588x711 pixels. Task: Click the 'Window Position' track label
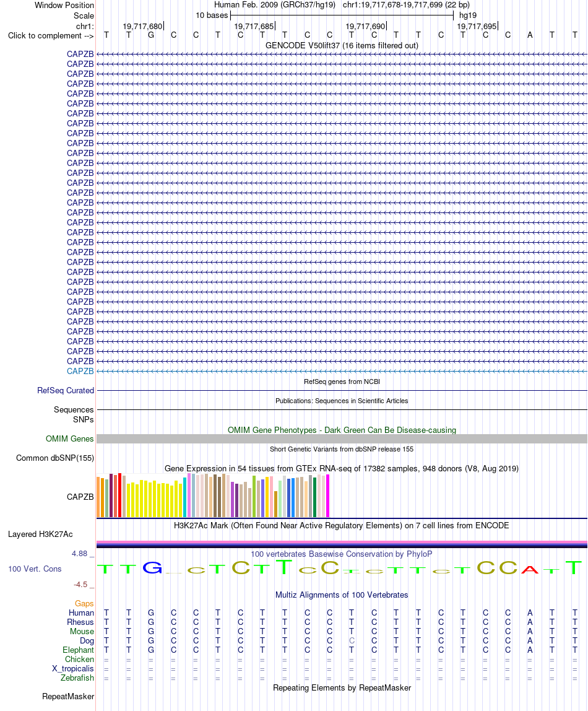pos(64,6)
